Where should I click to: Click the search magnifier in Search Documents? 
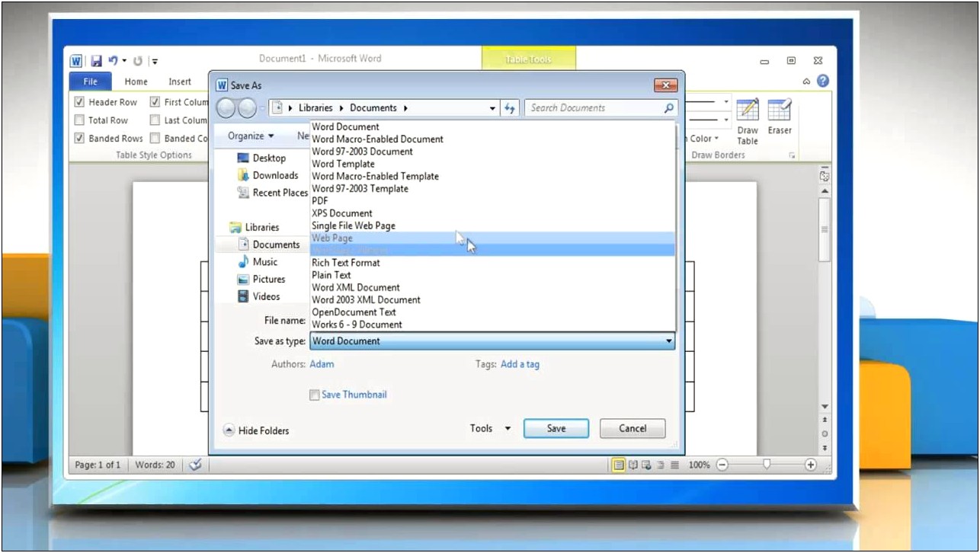[x=669, y=108]
